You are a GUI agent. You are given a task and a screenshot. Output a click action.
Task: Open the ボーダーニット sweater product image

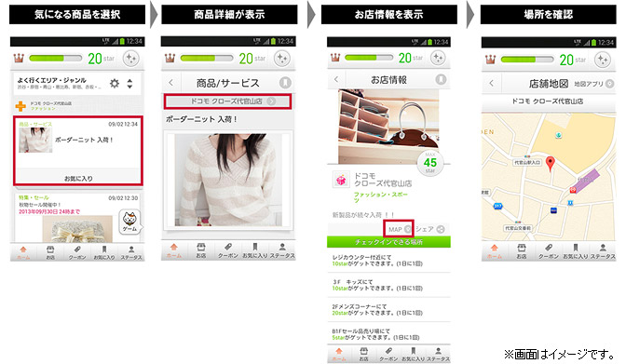tap(228, 180)
